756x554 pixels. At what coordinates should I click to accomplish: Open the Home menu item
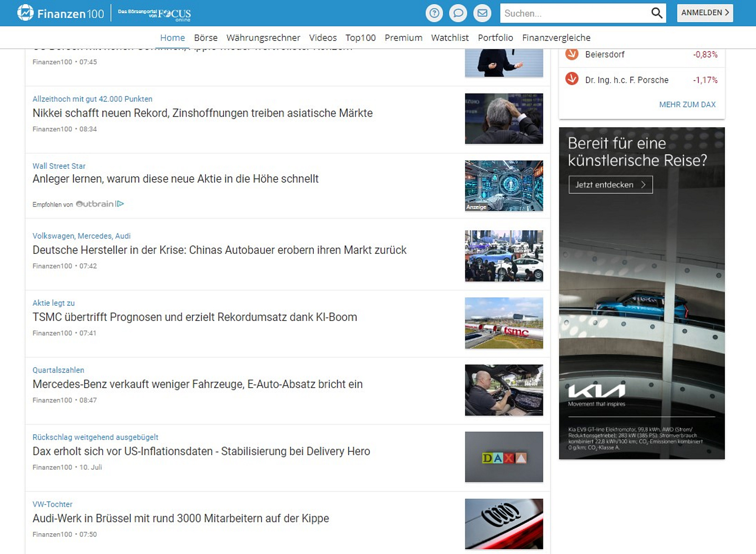[172, 38]
